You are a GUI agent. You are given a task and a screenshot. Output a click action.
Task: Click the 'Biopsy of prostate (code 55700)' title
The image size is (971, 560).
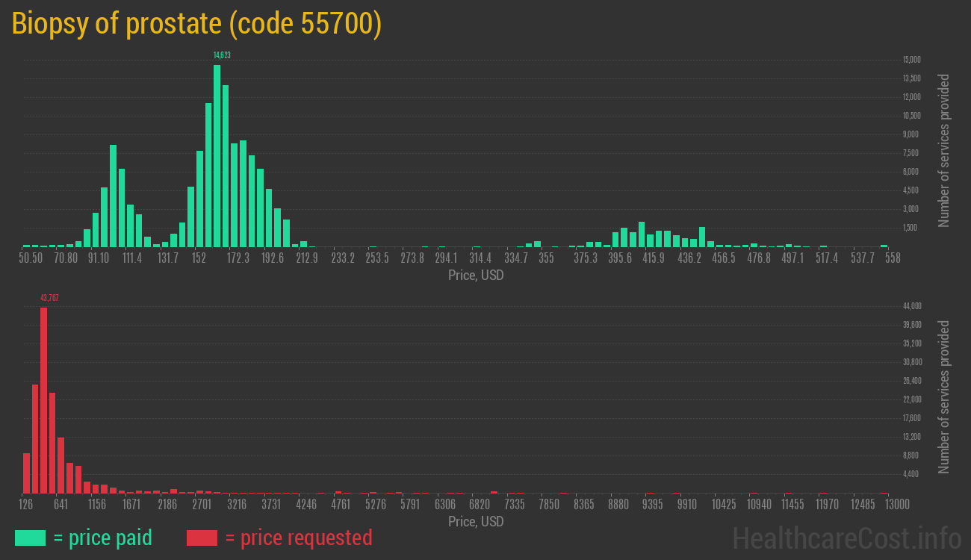197,24
